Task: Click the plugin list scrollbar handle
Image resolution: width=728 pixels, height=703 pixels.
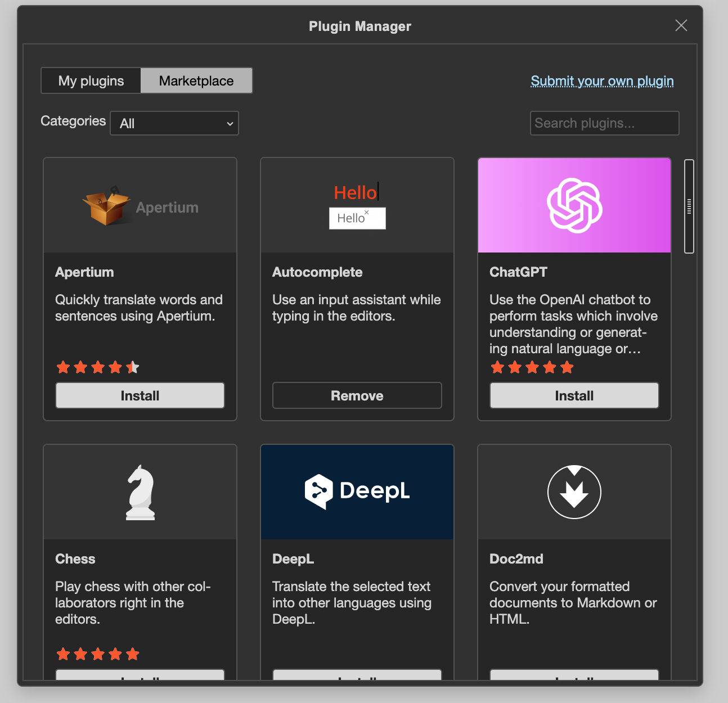Action: (x=689, y=206)
